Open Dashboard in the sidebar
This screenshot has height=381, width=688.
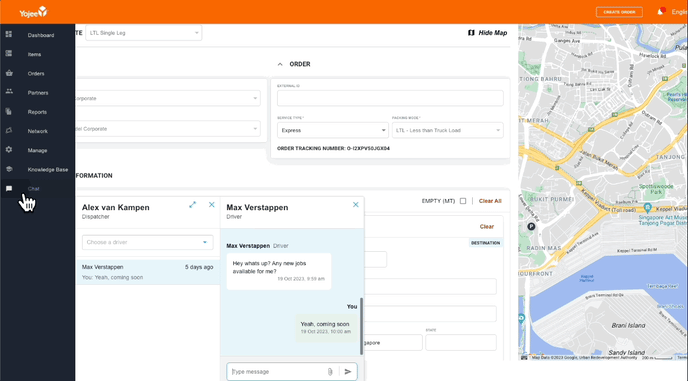[41, 35]
